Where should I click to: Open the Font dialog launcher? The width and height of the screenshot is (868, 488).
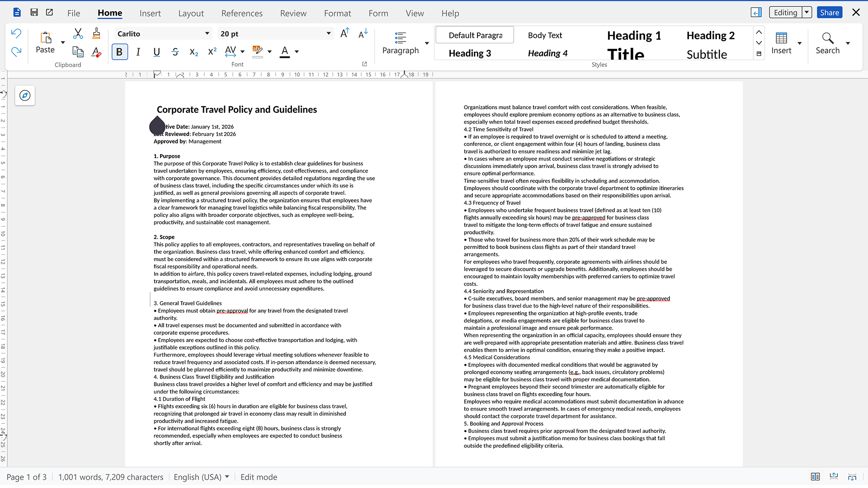364,64
